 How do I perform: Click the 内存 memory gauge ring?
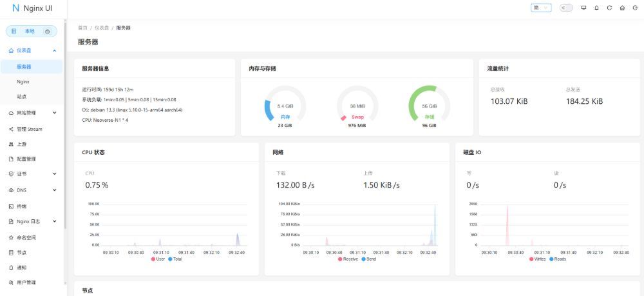(x=285, y=104)
